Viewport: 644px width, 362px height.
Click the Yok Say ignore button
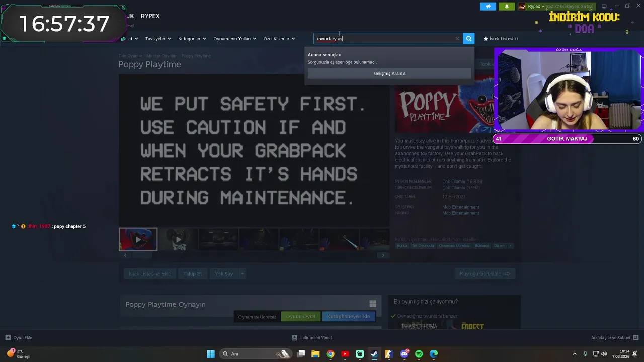[x=224, y=274]
